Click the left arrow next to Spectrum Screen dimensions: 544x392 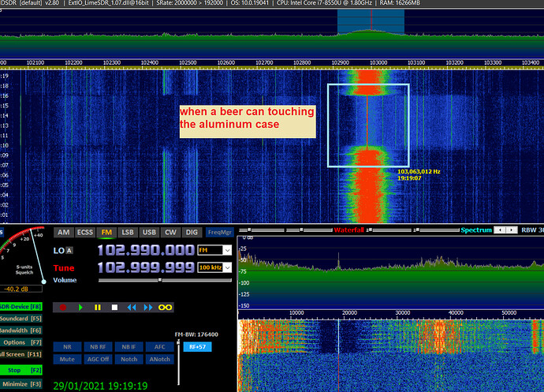pos(500,230)
